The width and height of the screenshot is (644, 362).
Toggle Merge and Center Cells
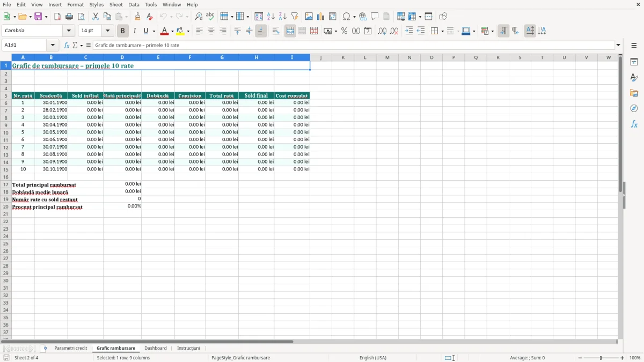pos(290,31)
